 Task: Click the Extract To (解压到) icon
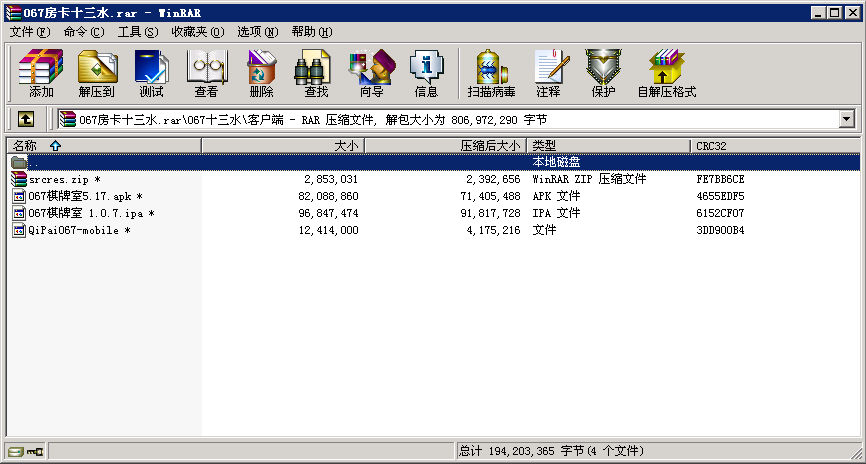[97, 74]
